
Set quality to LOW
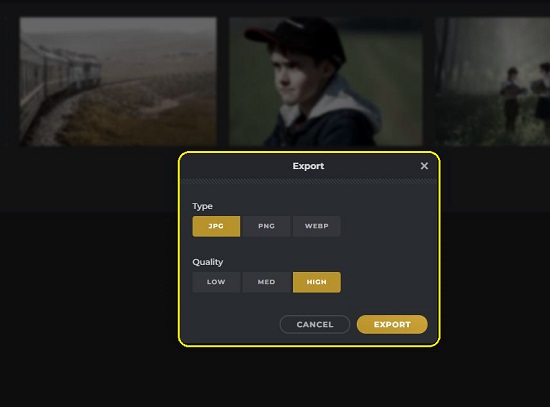(216, 282)
